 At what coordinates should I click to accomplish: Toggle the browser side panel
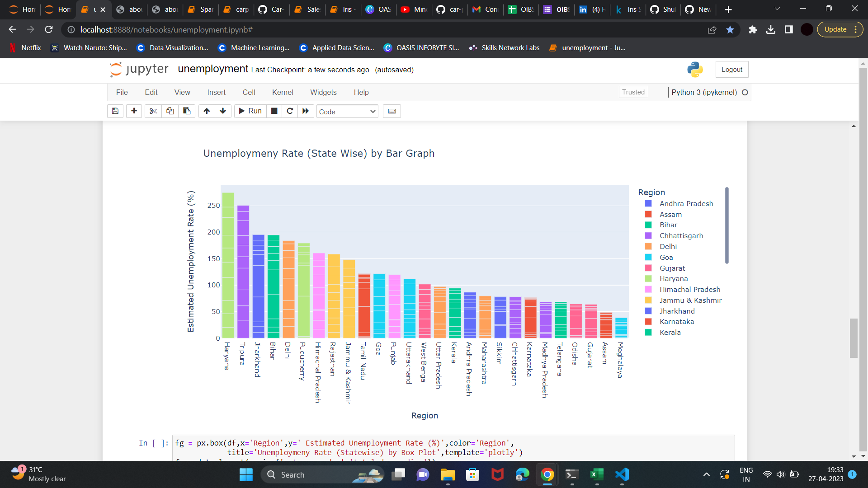pyautogui.click(x=789, y=29)
